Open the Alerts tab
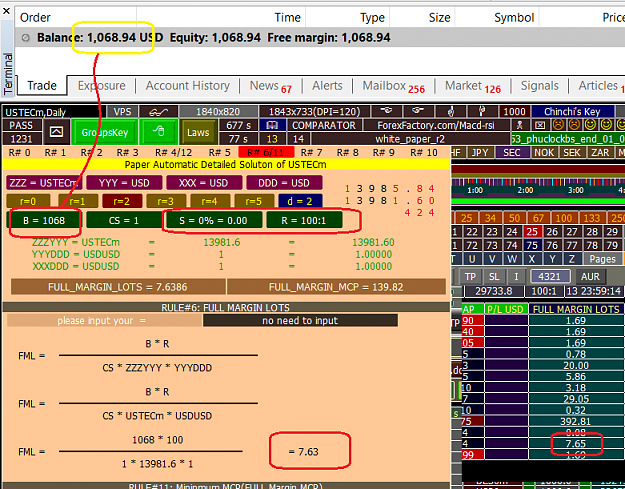The height and width of the screenshot is (489, 625). (327, 86)
